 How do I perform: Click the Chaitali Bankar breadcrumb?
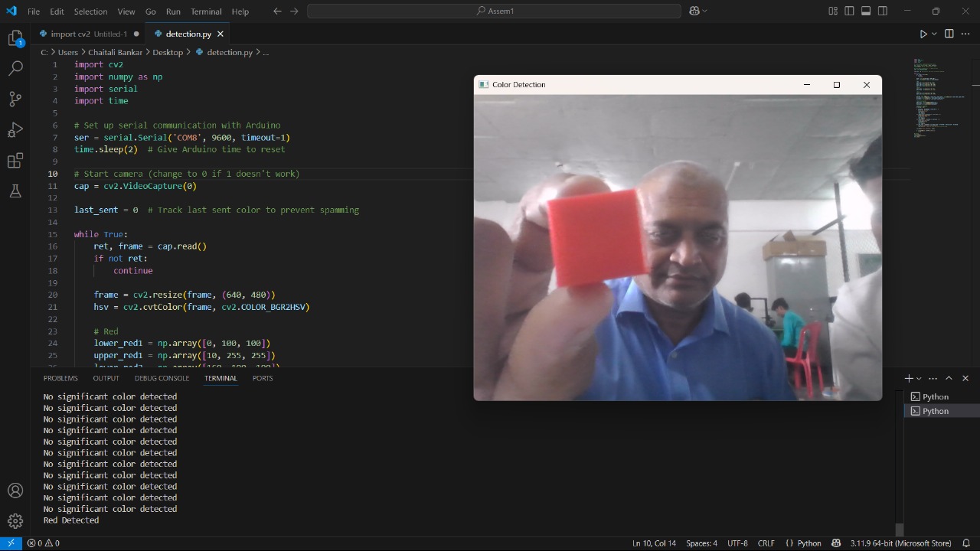pyautogui.click(x=116, y=52)
